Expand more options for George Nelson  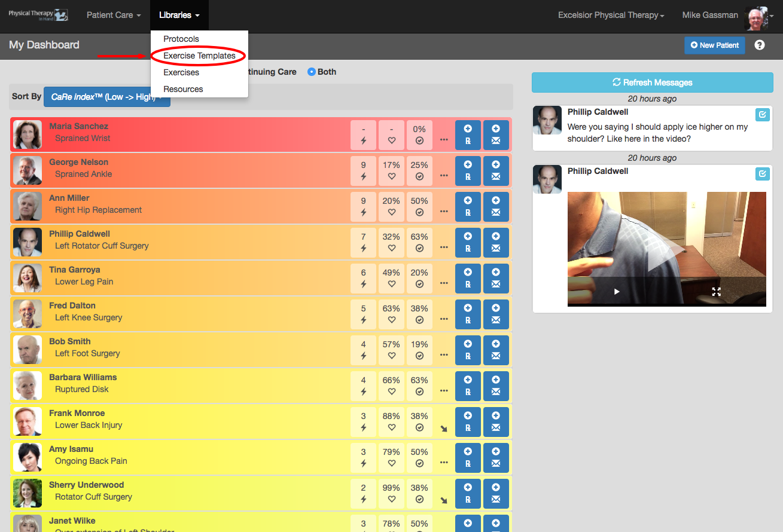point(444,175)
